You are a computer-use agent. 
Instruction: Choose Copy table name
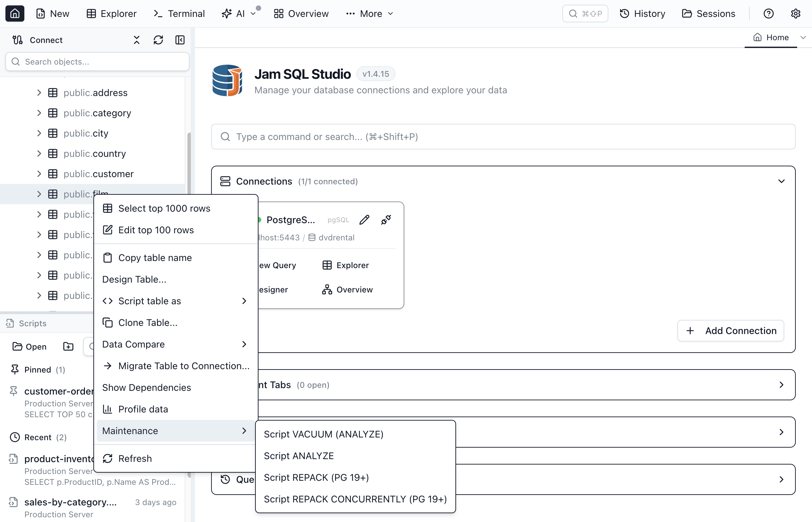(x=176, y=258)
